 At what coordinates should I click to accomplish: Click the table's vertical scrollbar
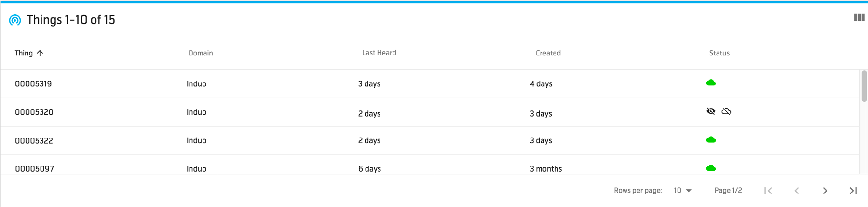tap(864, 87)
